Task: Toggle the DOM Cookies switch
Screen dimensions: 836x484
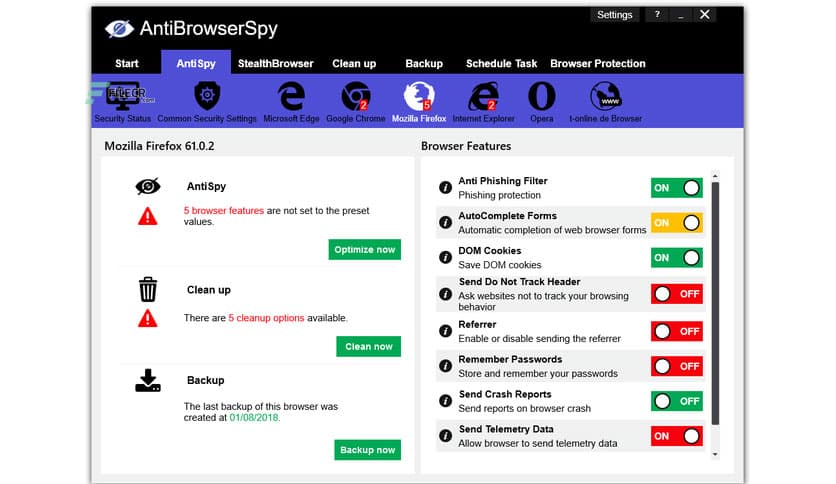Action: (677, 257)
